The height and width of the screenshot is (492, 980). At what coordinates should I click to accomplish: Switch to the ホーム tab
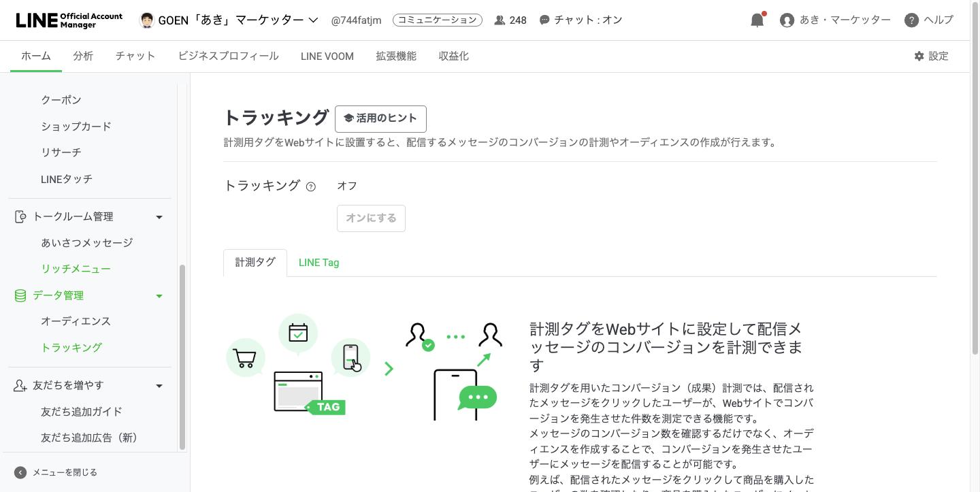36,56
